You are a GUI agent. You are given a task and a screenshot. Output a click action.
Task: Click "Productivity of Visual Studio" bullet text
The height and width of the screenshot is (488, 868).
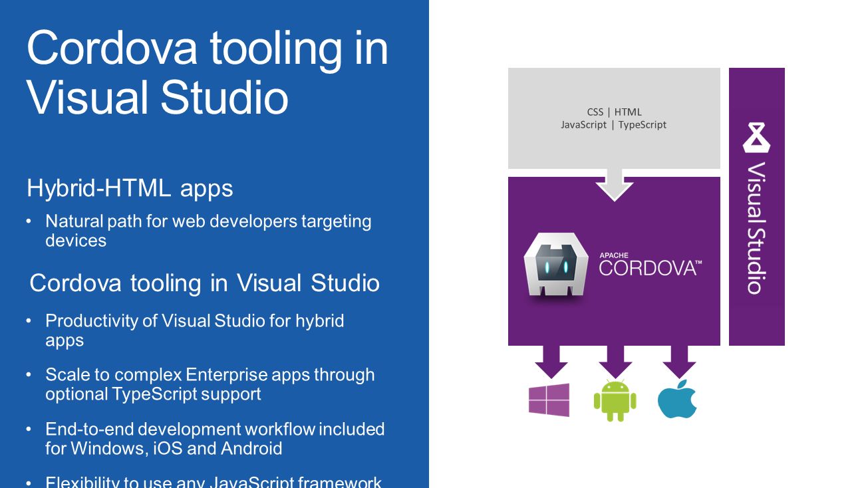194,330
